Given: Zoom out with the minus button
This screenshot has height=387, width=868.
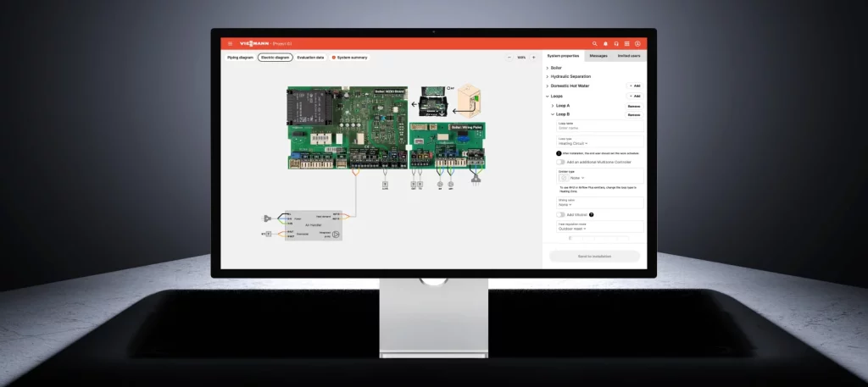Looking at the screenshot, I should pyautogui.click(x=509, y=58).
